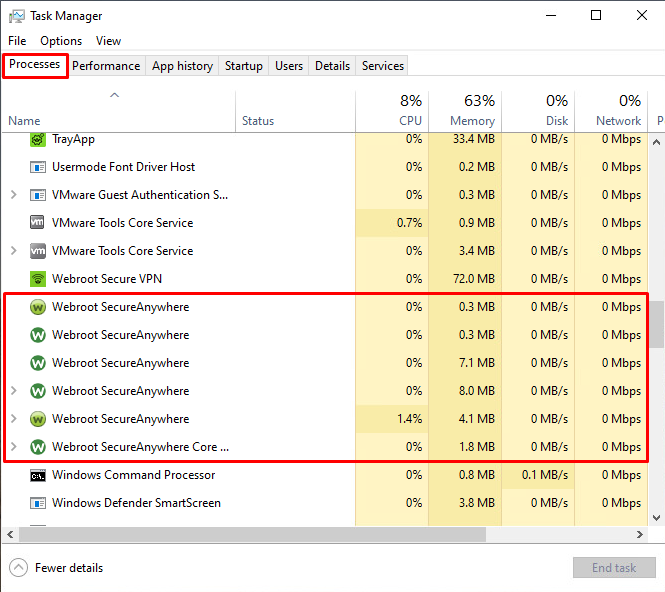Sort processes by the Memory column
The height and width of the screenshot is (592, 665).
coord(465,111)
